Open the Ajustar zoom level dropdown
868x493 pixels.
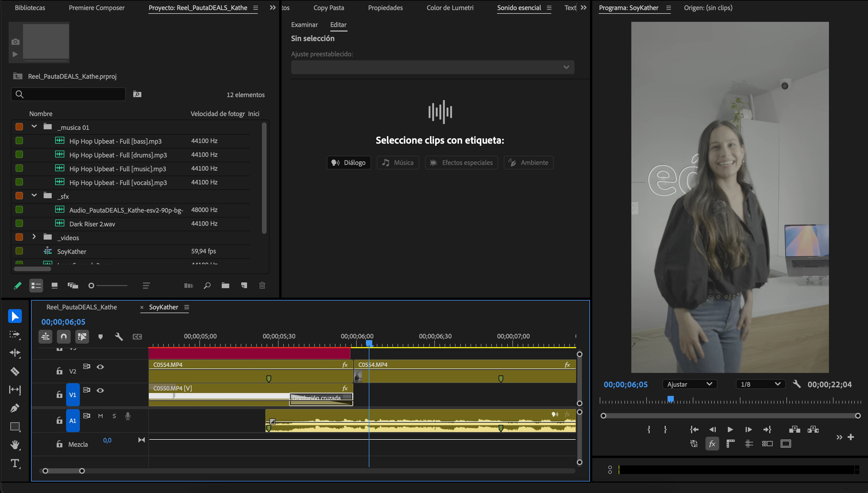[x=690, y=384]
